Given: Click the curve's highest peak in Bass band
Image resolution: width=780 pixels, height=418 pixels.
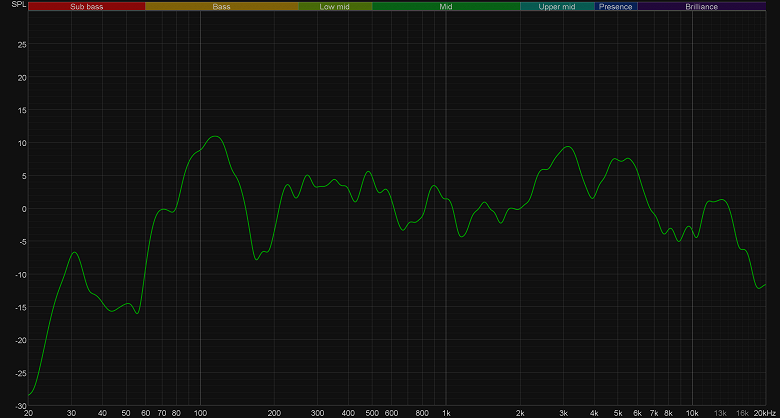Looking at the screenshot, I should [215, 136].
